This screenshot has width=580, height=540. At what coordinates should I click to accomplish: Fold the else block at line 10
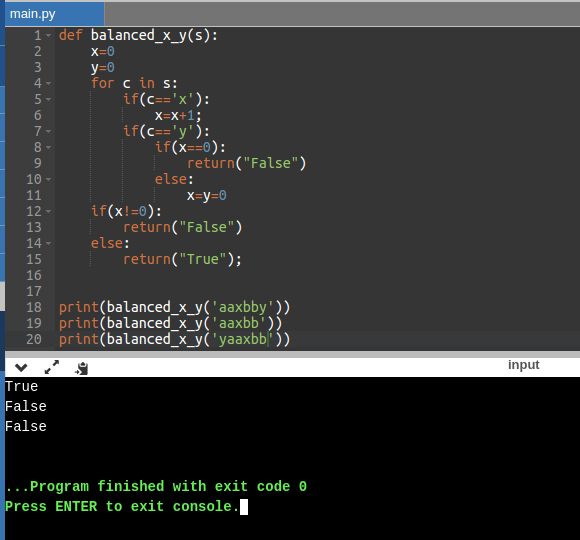48,180
